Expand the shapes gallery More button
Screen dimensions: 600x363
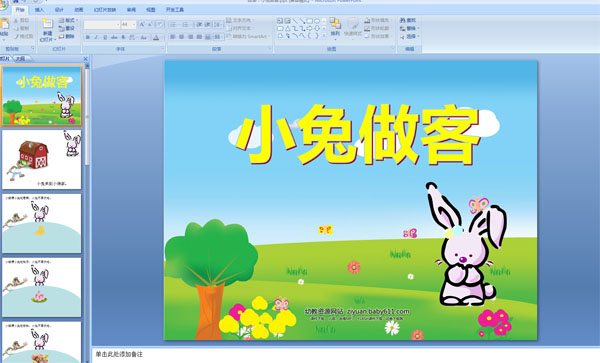tap(324, 36)
